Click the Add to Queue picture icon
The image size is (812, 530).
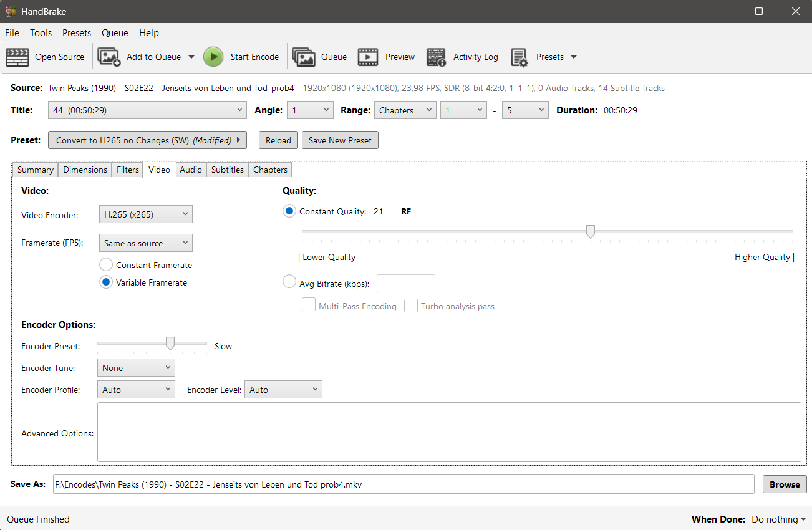[x=109, y=57]
